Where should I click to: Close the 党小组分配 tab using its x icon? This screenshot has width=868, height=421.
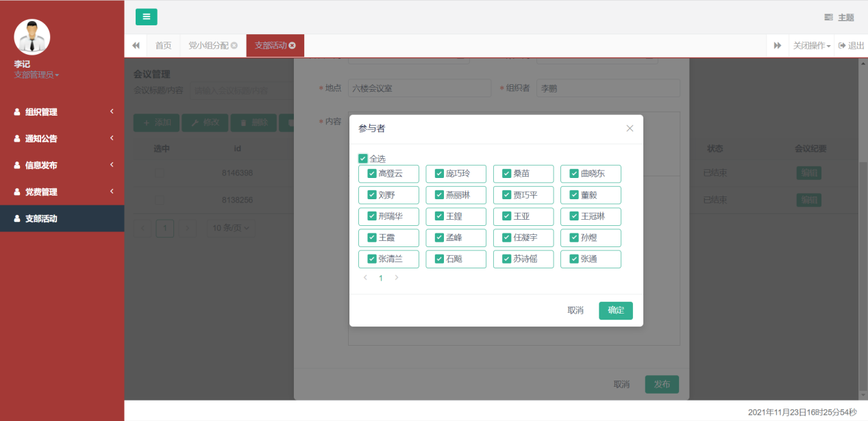(x=234, y=46)
